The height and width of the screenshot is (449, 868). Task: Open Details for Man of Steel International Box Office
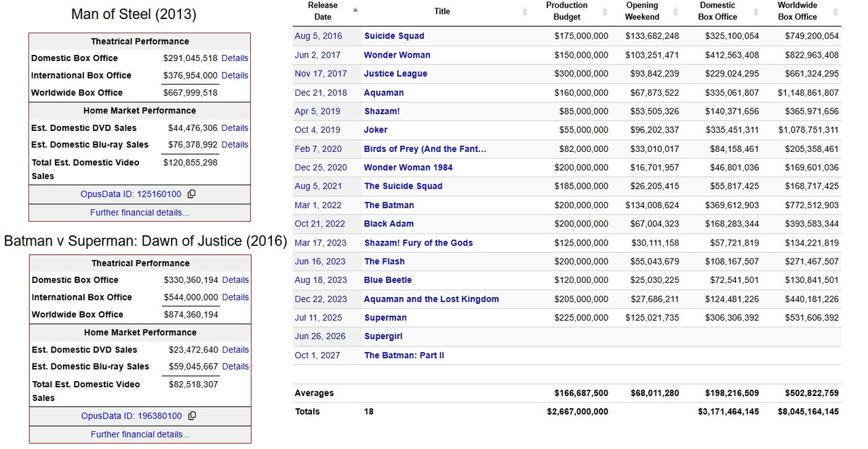235,75
